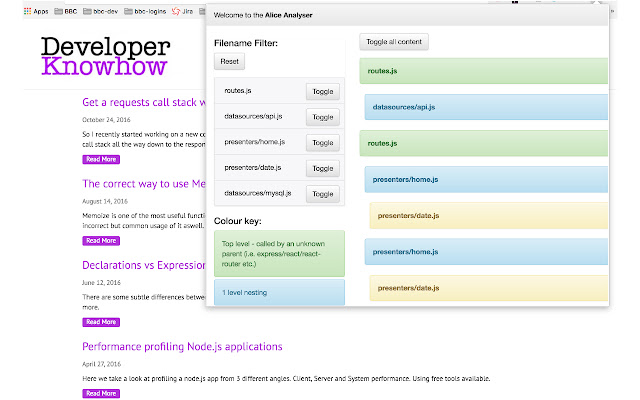Image resolution: width=640 pixels, height=400 pixels.
Task: Expand the first yellow presenters/date.js block
Action: [489, 216]
